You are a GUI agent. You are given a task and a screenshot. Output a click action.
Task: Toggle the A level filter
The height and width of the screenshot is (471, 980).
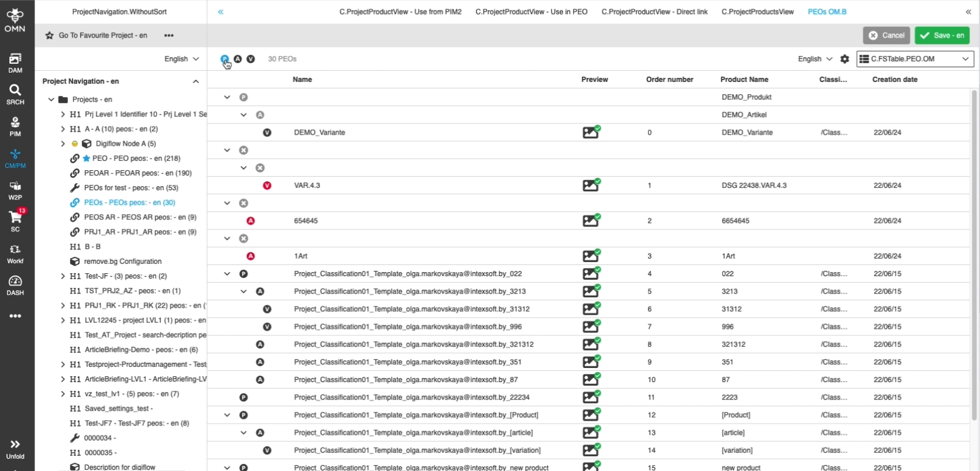click(238, 59)
